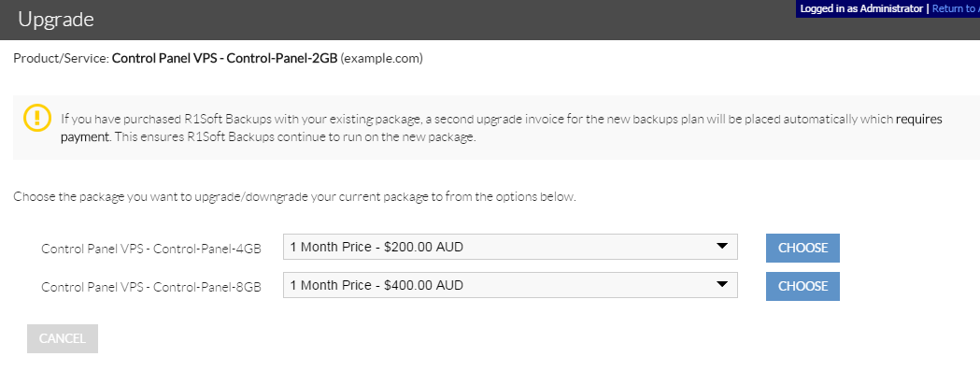Screen dimensions: 980x371
Task: Click the Upgrade page heading
Action: tap(56, 20)
